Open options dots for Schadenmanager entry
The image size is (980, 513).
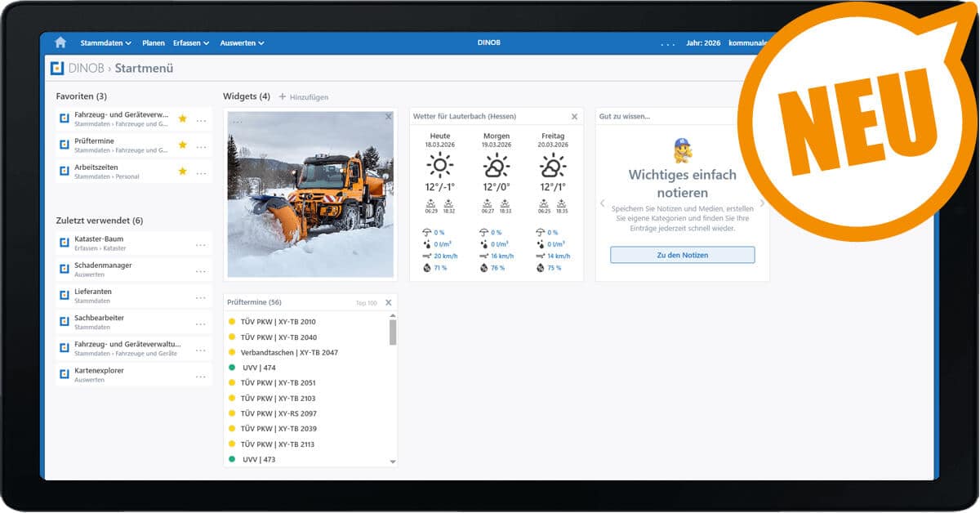tap(201, 270)
